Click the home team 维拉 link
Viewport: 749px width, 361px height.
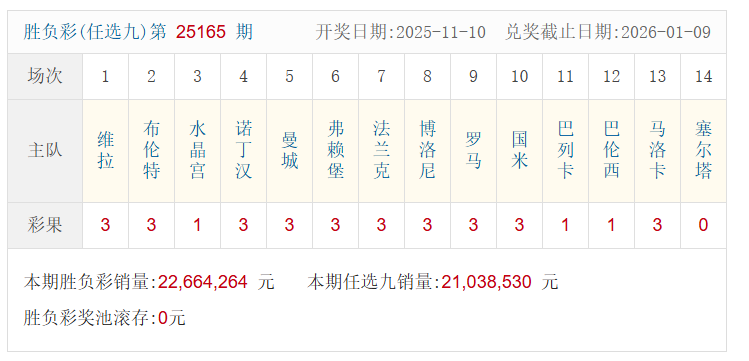(x=106, y=150)
